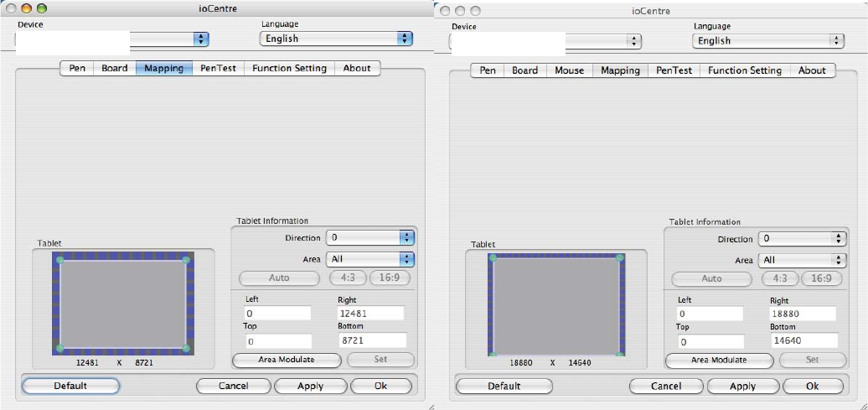Expand Area dropdown in left window
The width and height of the screenshot is (868, 410).
[x=370, y=259]
